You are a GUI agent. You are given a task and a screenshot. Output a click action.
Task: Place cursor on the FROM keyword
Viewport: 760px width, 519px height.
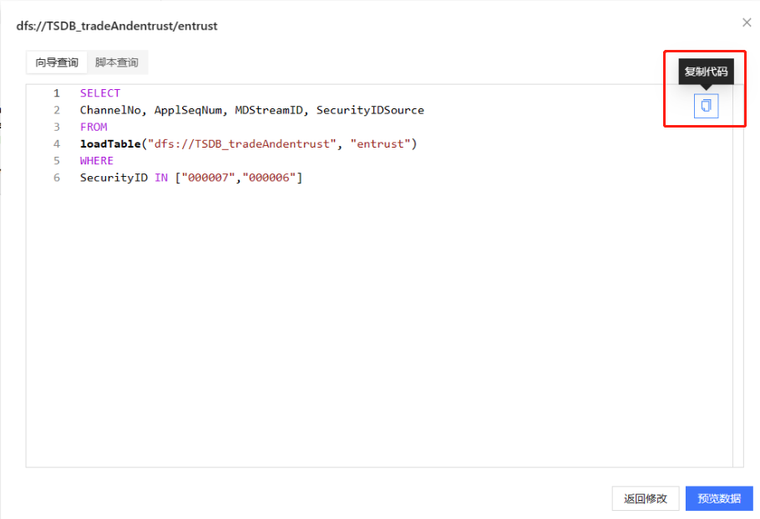click(94, 127)
